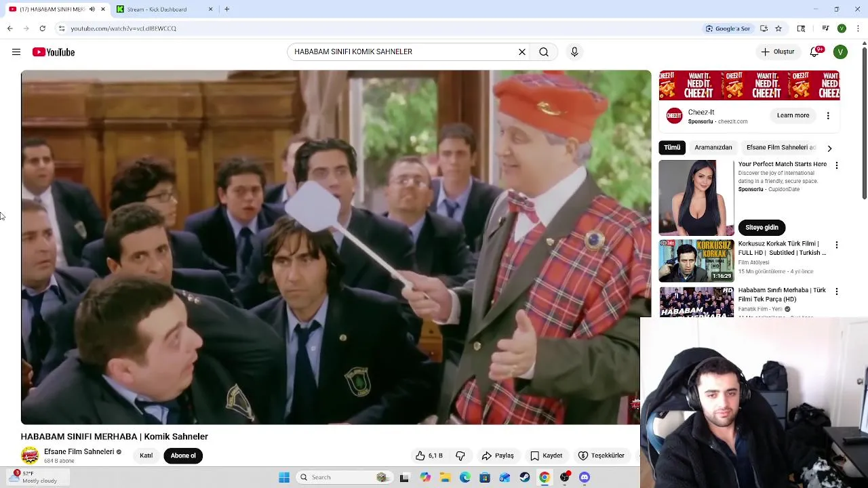Open Your Perfect Match ad thumbnail
This screenshot has height=488, width=868.
(x=696, y=197)
